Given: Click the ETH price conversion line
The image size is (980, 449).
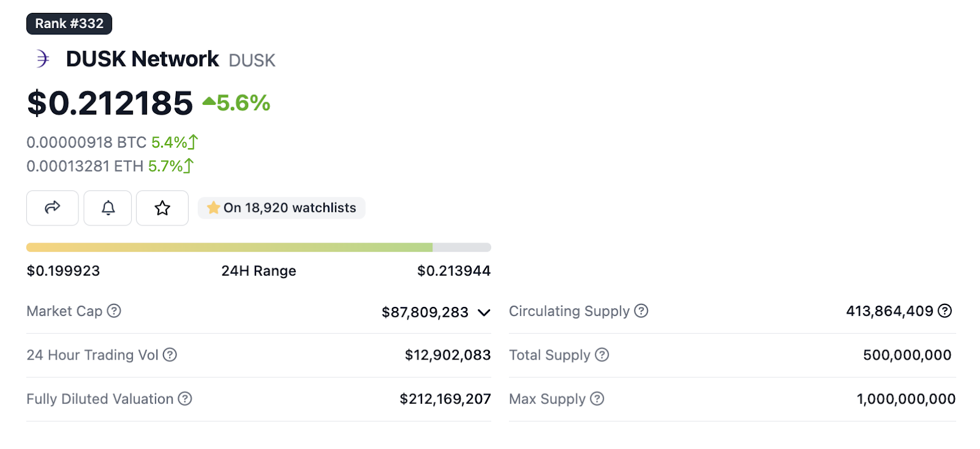Looking at the screenshot, I should coord(110,166).
